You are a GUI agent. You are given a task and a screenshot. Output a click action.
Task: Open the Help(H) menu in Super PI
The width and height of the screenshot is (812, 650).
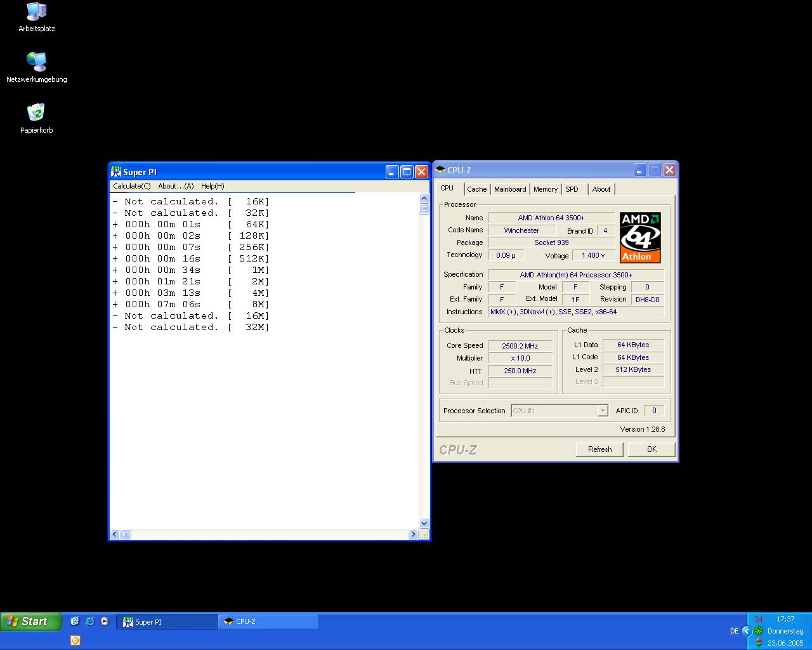tap(213, 186)
